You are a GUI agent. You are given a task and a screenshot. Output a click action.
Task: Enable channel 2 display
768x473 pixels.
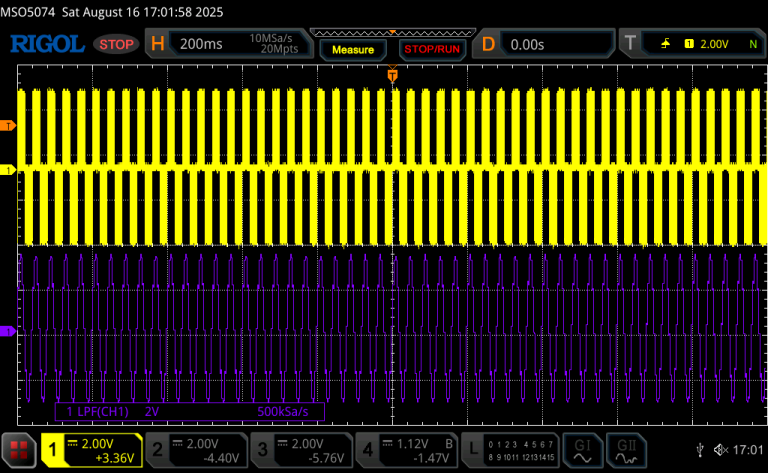tap(196, 450)
